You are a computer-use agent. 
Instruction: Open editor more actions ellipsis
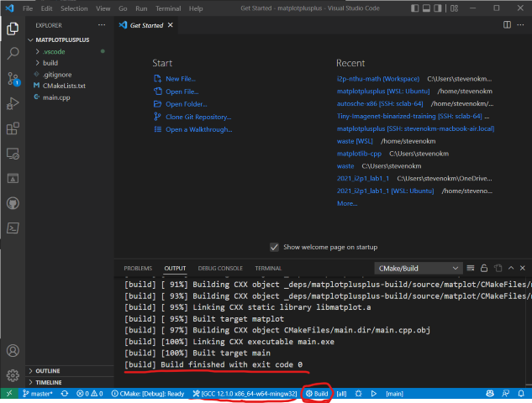tap(520, 24)
